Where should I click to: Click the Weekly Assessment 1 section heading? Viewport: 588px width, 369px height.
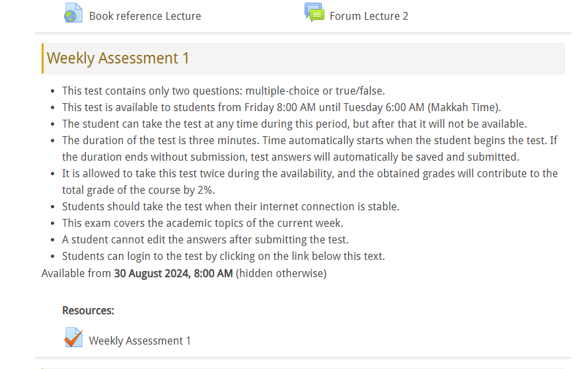118,58
